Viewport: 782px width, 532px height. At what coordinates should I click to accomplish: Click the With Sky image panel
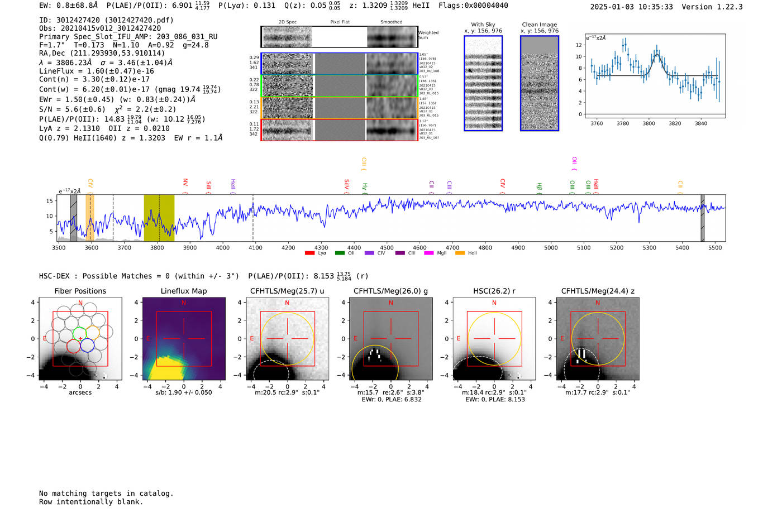483,83
